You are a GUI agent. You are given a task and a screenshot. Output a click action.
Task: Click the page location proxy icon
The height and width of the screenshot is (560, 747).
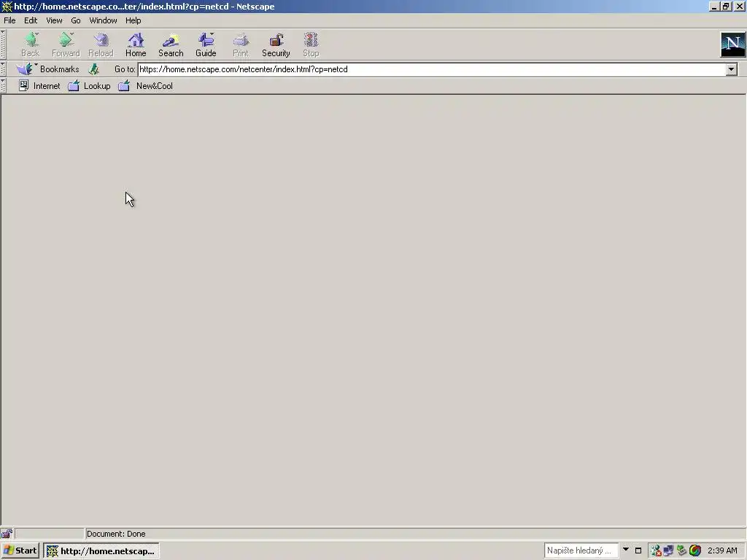click(94, 69)
